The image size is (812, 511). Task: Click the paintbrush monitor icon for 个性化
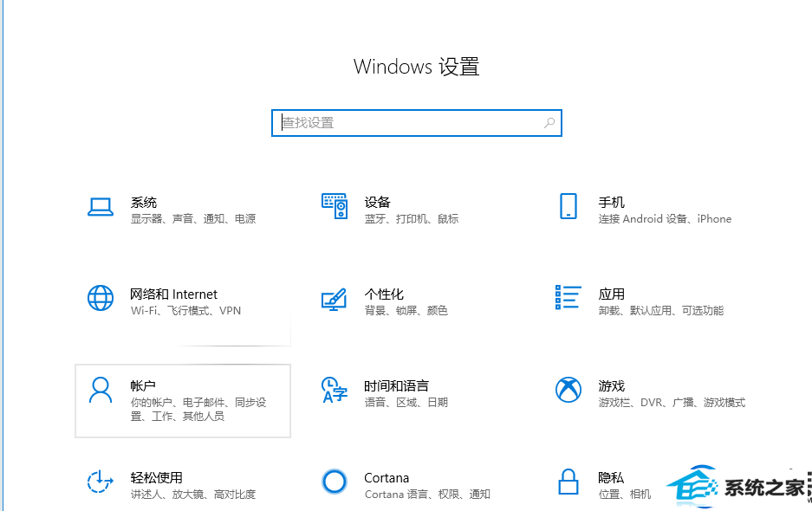pos(334,300)
